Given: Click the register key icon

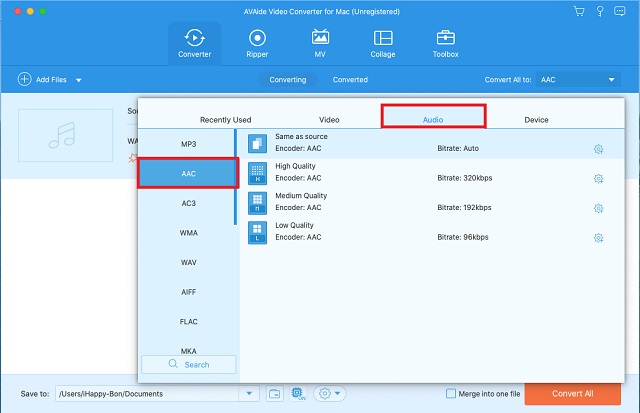Looking at the screenshot, I should tap(600, 11).
